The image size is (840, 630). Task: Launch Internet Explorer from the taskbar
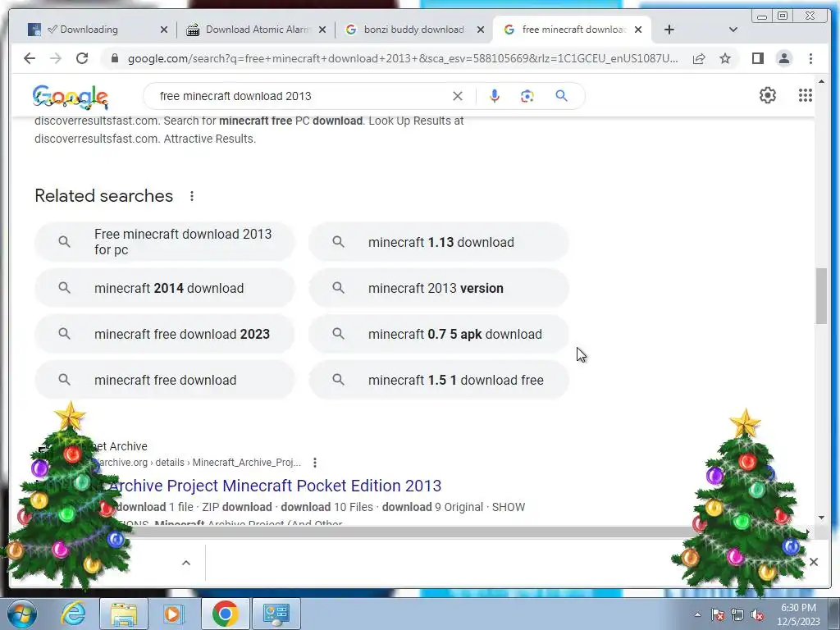click(73, 614)
